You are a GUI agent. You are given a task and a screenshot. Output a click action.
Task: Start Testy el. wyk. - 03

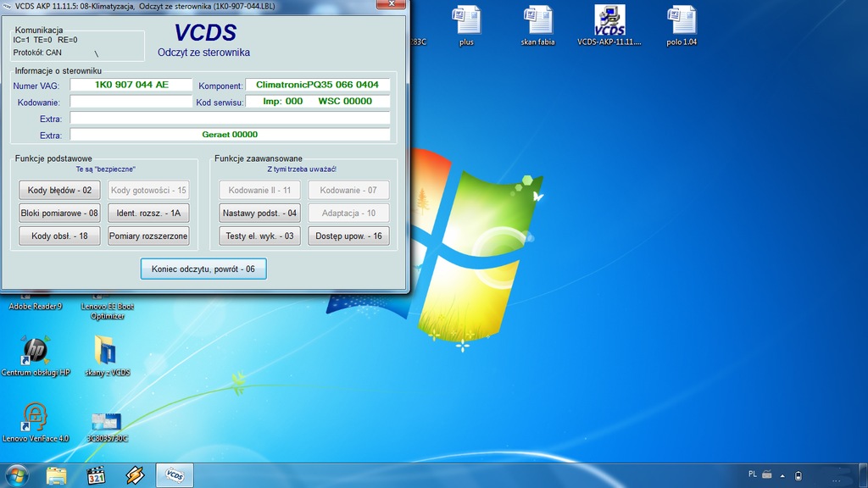tap(259, 236)
